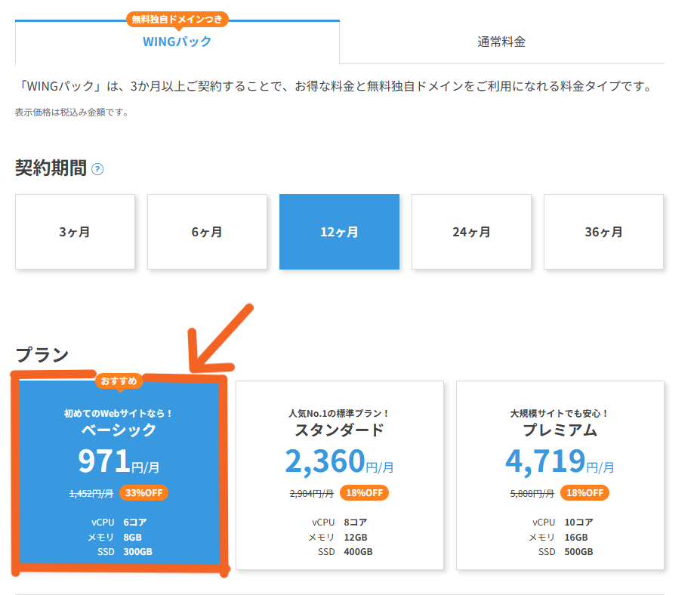Click the 4,719円/月 price on プレミアム
Image resolution: width=700 pixels, height=595 pixels.
(560, 461)
